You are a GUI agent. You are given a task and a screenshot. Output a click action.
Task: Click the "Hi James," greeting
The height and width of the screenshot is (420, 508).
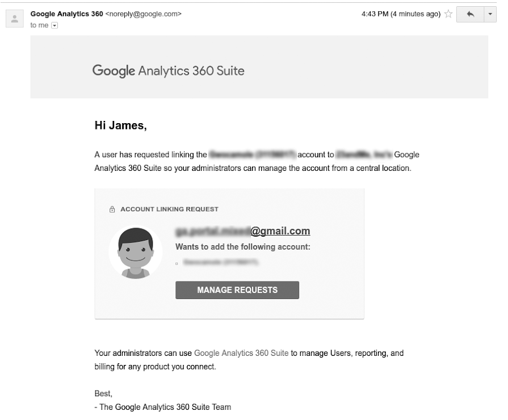[x=120, y=126]
